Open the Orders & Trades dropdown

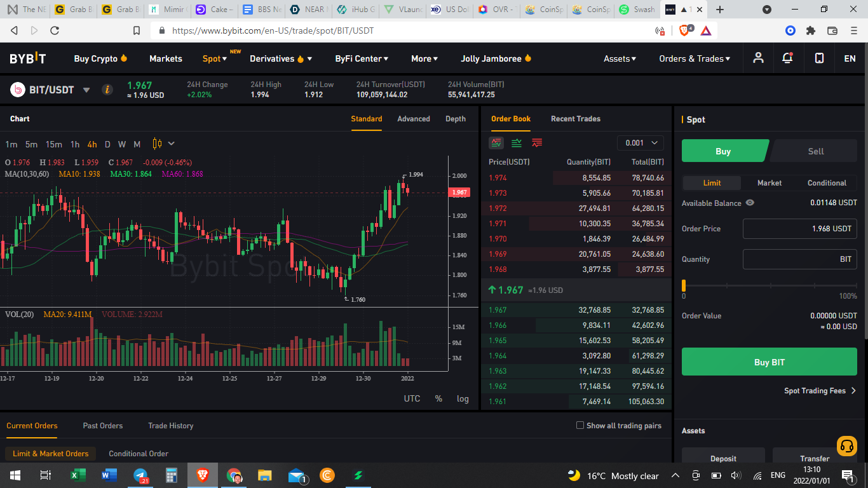(695, 58)
